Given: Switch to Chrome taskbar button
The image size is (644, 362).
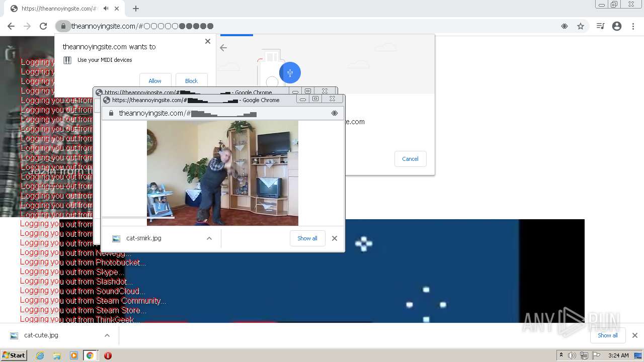Looking at the screenshot, I should click(x=90, y=355).
